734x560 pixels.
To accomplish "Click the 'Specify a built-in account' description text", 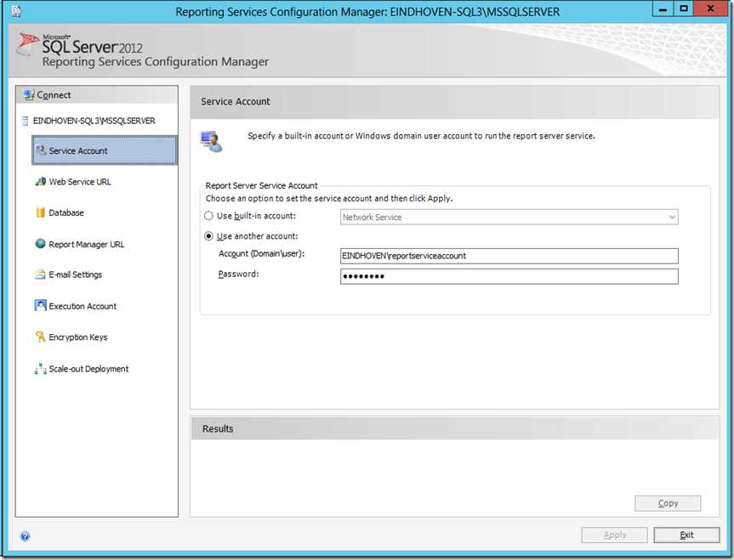I will 421,136.
